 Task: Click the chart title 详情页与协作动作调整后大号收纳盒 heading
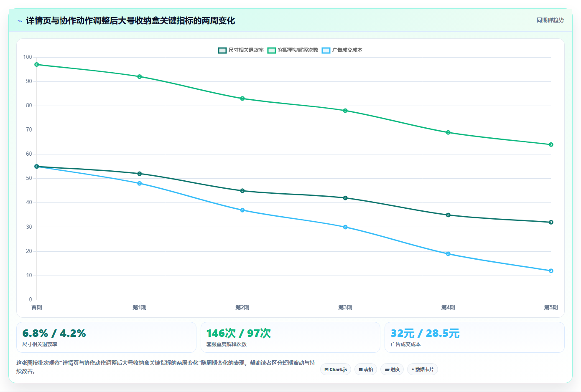click(x=130, y=20)
